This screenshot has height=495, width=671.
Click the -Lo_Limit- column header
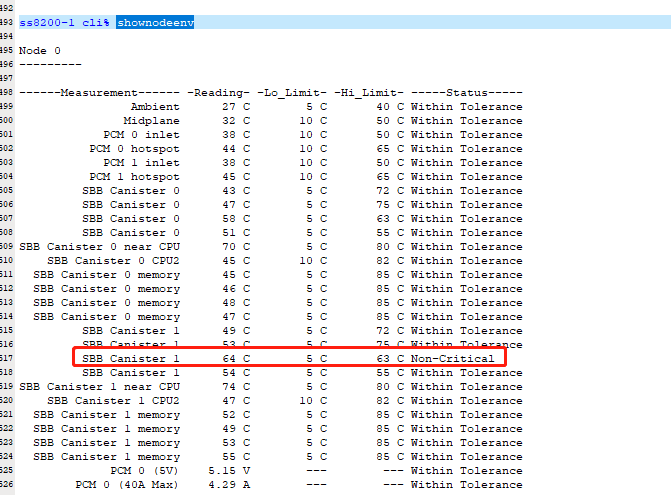point(292,93)
